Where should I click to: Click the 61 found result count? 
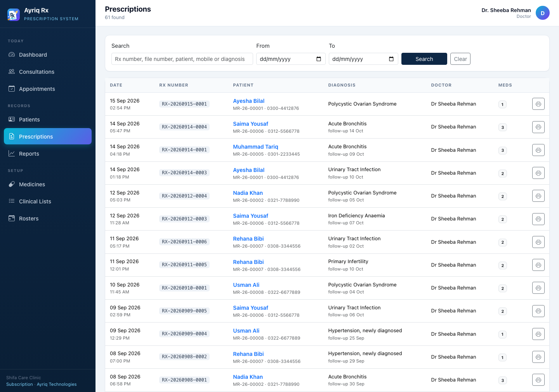(x=115, y=17)
